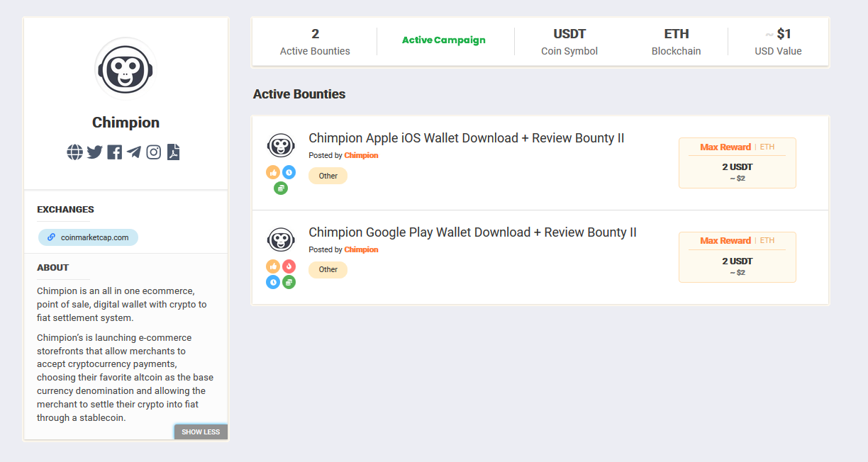Open the coinmarketcap.com exchange link
The height and width of the screenshot is (462, 868).
pyautogui.click(x=88, y=237)
